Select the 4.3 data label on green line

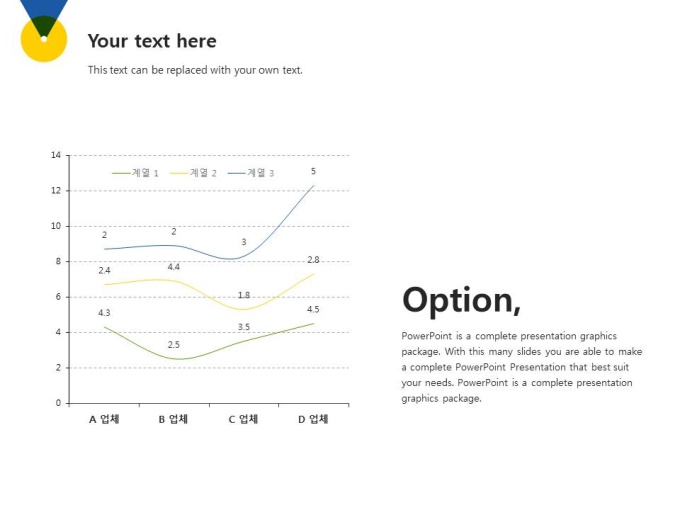click(x=104, y=313)
